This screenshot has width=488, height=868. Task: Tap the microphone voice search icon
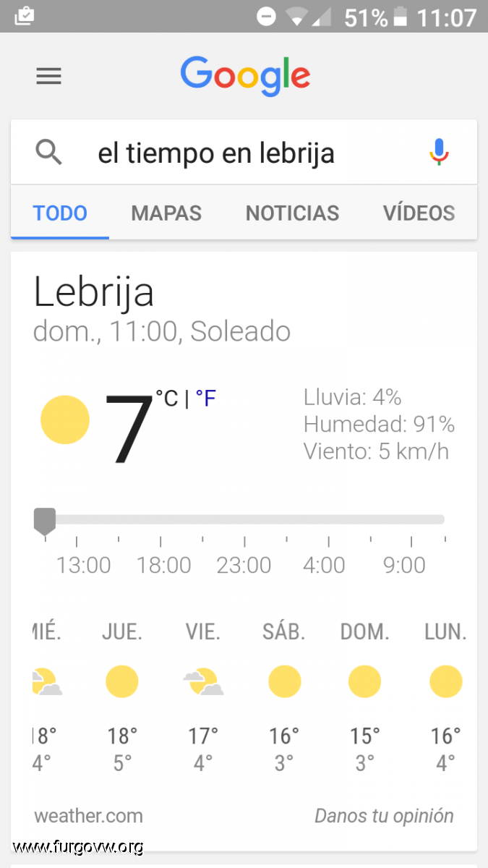click(x=439, y=153)
